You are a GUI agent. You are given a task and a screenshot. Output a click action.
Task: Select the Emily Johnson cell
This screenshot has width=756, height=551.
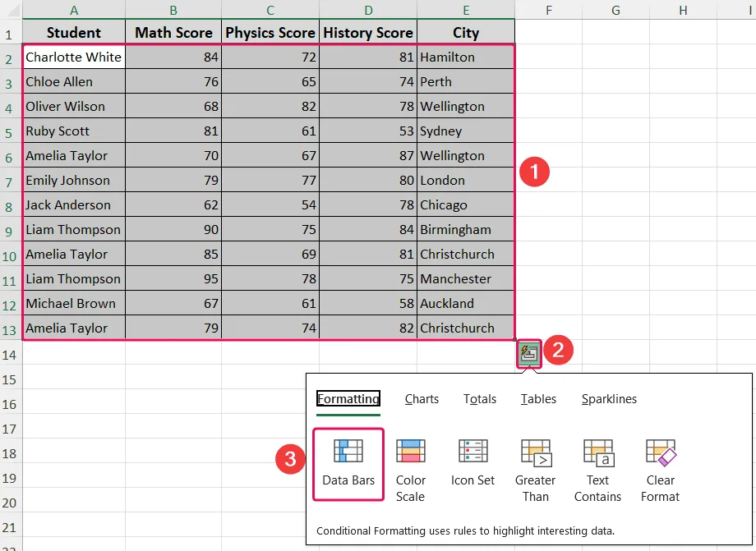[74, 180]
